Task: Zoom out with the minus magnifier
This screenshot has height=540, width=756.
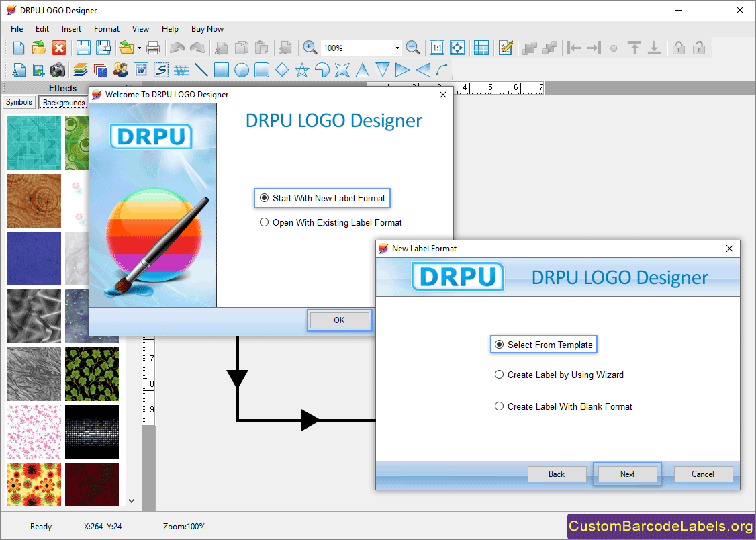Action: click(413, 48)
